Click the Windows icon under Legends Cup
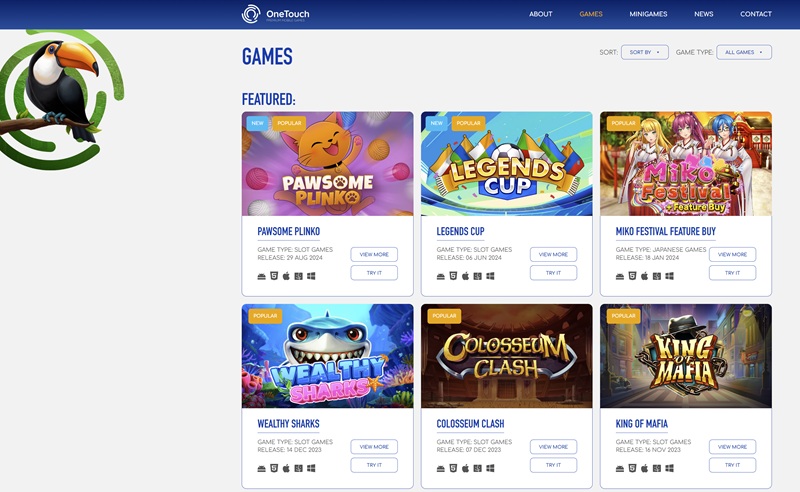This screenshot has height=492, width=800. point(490,276)
